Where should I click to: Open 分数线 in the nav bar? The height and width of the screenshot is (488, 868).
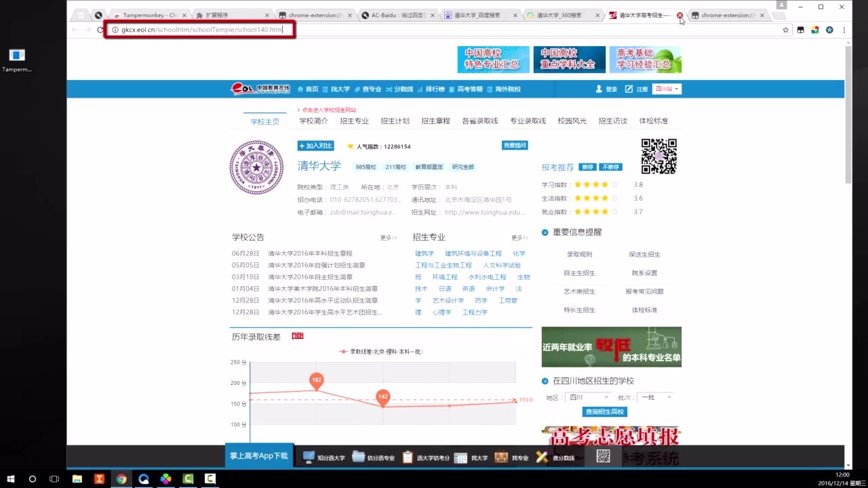[x=399, y=89]
